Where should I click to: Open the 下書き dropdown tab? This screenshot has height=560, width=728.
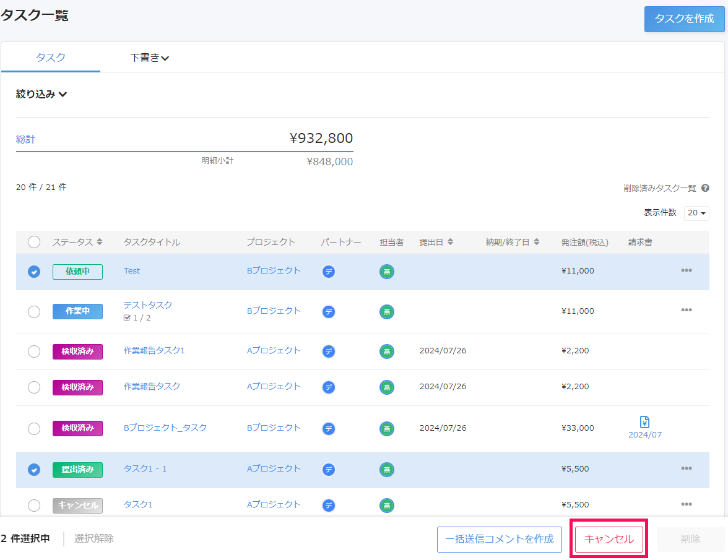click(150, 58)
